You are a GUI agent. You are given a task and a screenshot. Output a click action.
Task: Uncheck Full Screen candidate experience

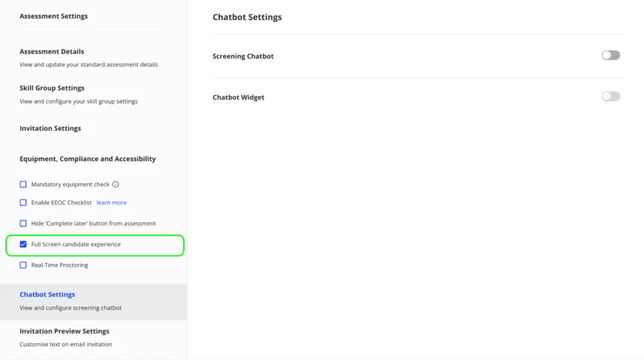click(x=23, y=244)
